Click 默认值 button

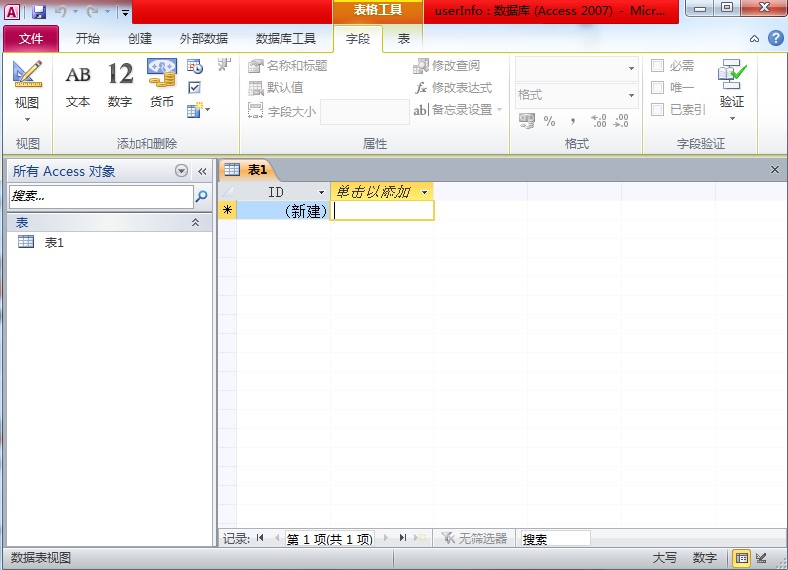(276, 88)
